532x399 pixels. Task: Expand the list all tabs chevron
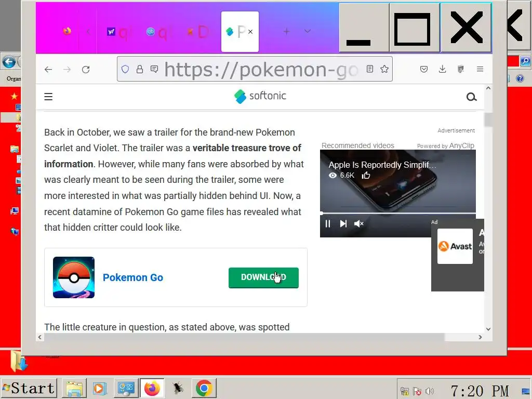(308, 31)
